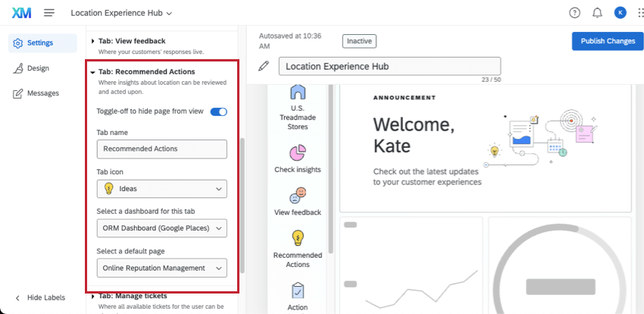Screen dimensions: 644x314
Task: Open the help question mark icon
Action: [x=574, y=13]
